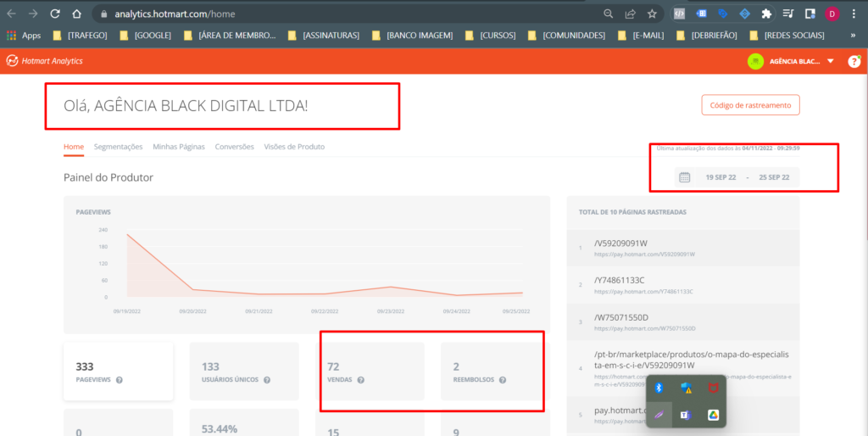
Task: Click the blue diamond extension icon
Action: point(744,14)
